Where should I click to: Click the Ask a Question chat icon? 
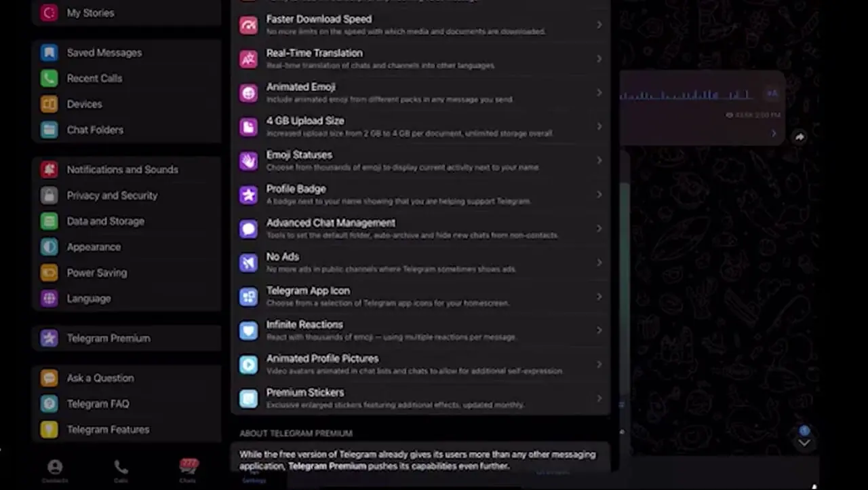pyautogui.click(x=49, y=378)
